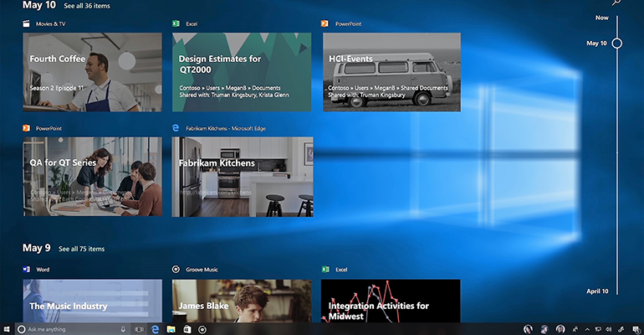Click the See all 75 items link
This screenshot has height=335, width=644.
point(82,249)
